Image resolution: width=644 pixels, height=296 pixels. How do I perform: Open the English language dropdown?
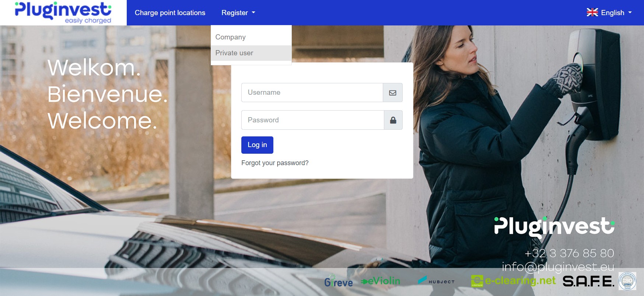coord(609,13)
